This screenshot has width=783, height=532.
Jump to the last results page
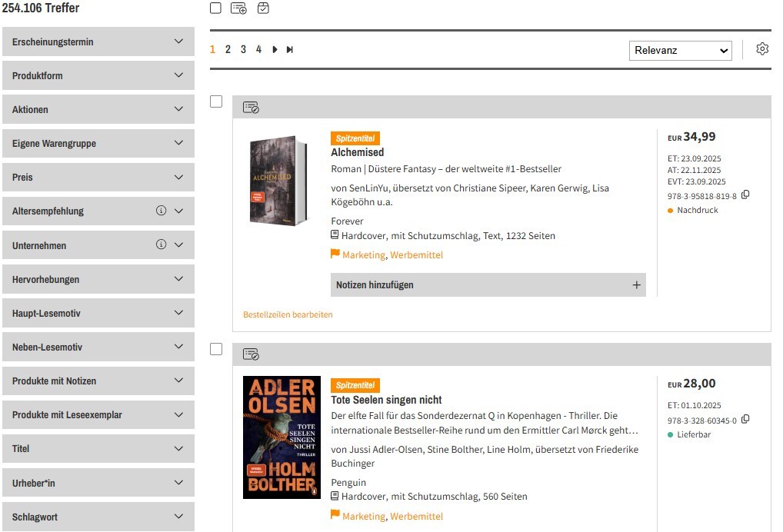pos(290,50)
